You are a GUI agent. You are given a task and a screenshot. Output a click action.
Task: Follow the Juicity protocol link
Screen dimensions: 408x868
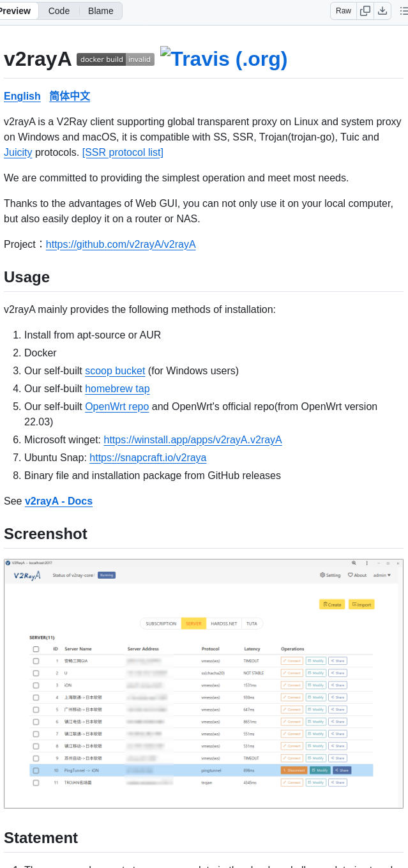click(18, 153)
